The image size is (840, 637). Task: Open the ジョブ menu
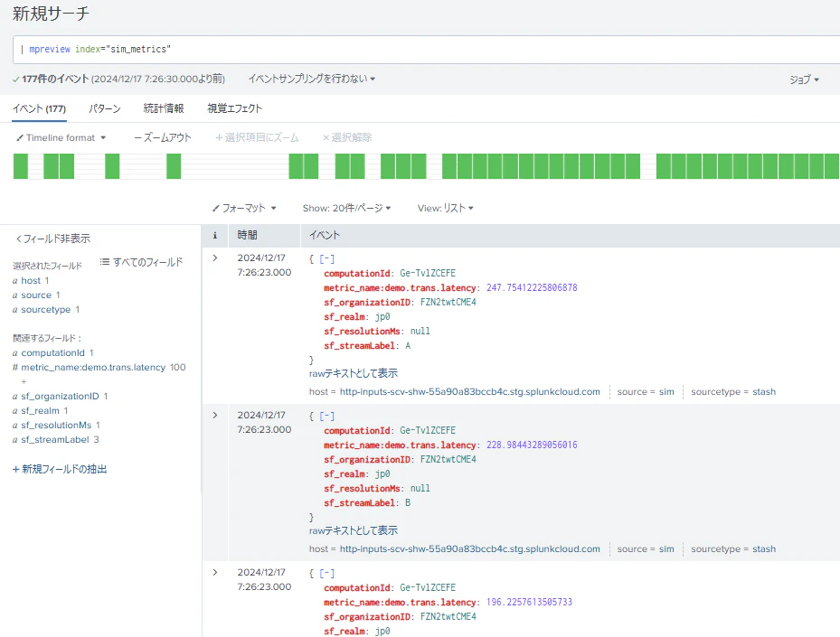point(804,80)
